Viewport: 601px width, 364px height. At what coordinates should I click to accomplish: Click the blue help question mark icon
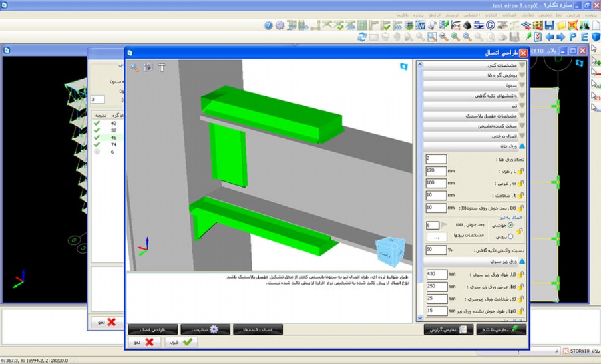pos(268,25)
